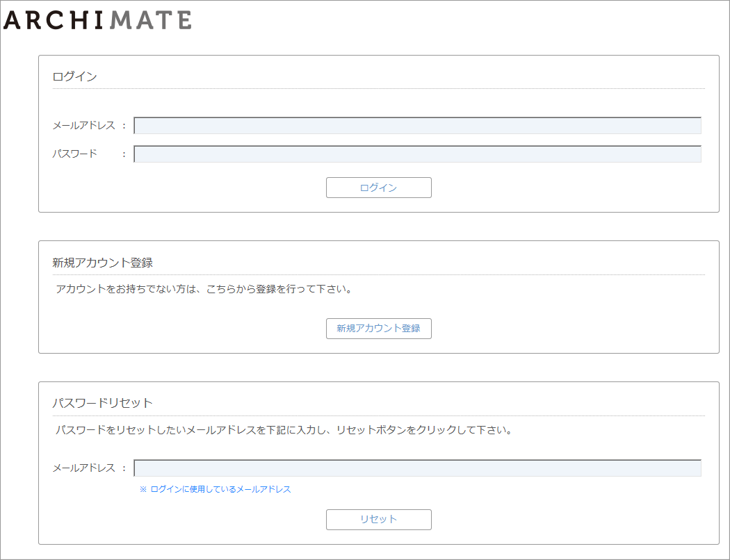Image resolution: width=730 pixels, height=560 pixels.
Task: Open 新規アカウント登録 via its button
Action: pyautogui.click(x=378, y=329)
